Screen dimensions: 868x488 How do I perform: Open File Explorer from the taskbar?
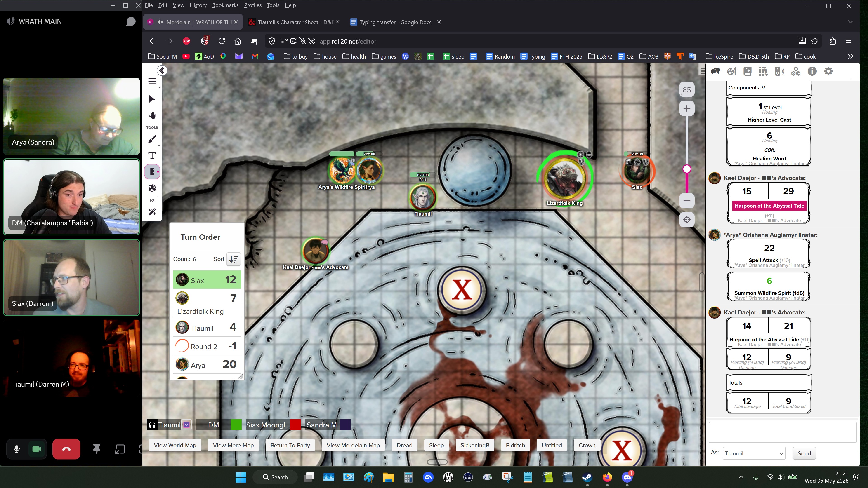coord(388,477)
